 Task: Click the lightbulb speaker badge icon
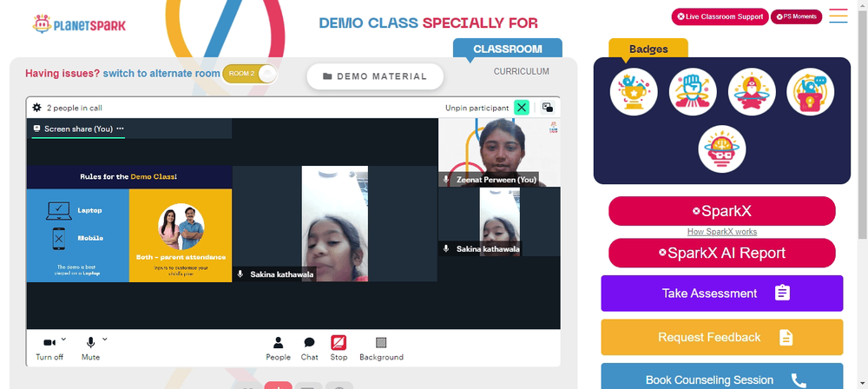tap(811, 92)
